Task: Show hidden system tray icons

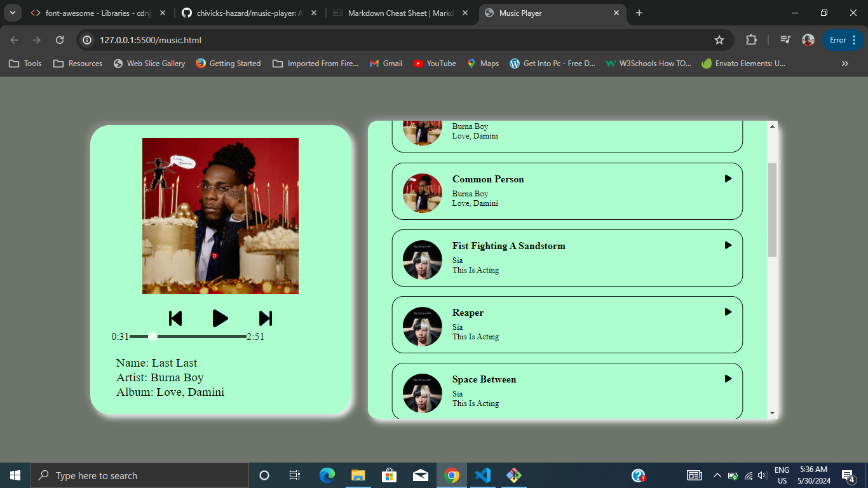Action: 717,475
